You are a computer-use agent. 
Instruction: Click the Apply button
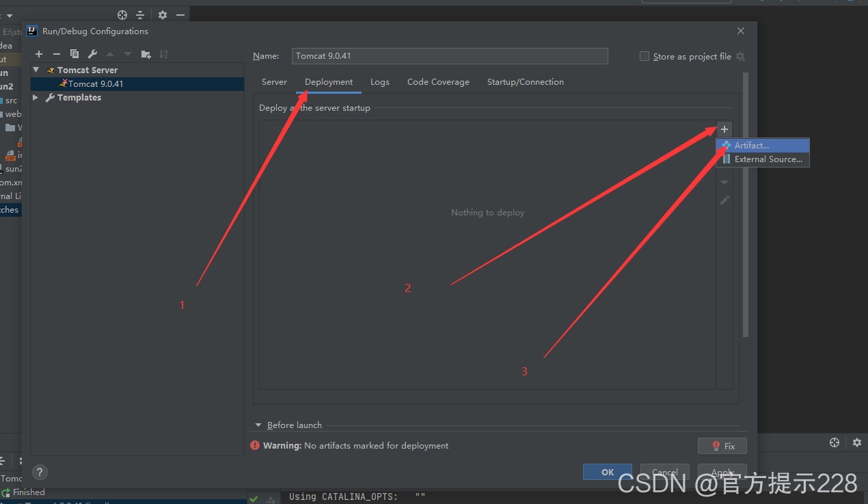(x=722, y=472)
